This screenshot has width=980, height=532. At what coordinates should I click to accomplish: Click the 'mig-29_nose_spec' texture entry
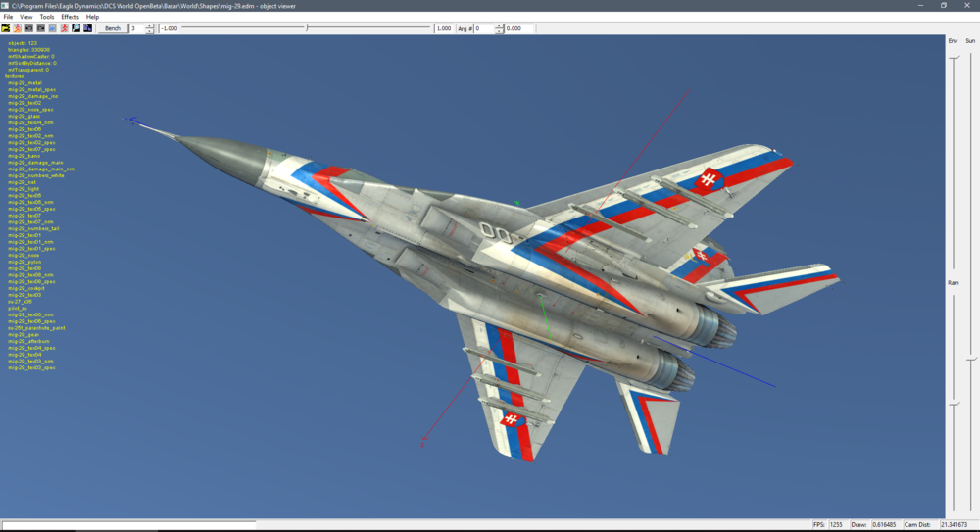[30, 110]
